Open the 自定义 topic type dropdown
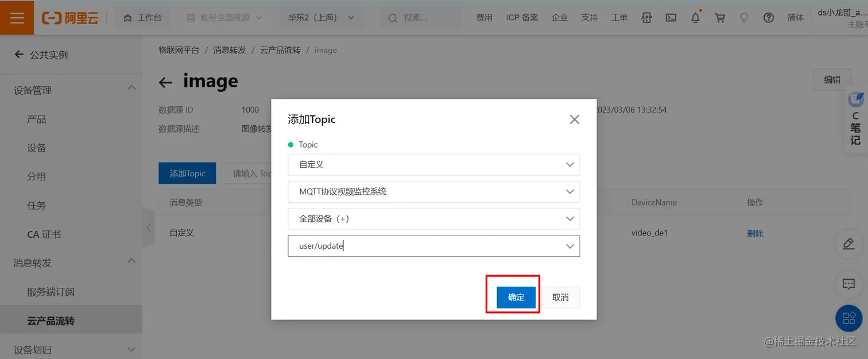868x359 pixels. pyautogui.click(x=434, y=164)
